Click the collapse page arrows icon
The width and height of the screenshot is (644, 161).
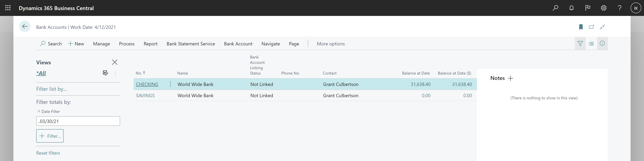pos(602,27)
